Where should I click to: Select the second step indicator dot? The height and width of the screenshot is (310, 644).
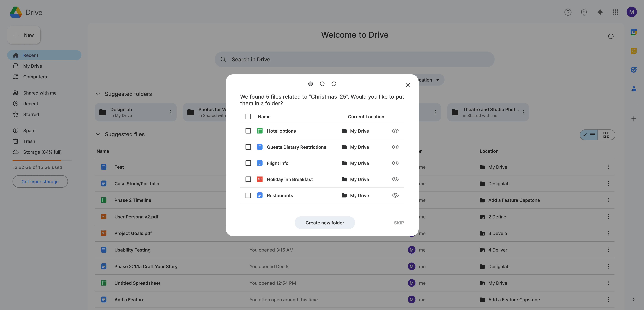tap(322, 84)
